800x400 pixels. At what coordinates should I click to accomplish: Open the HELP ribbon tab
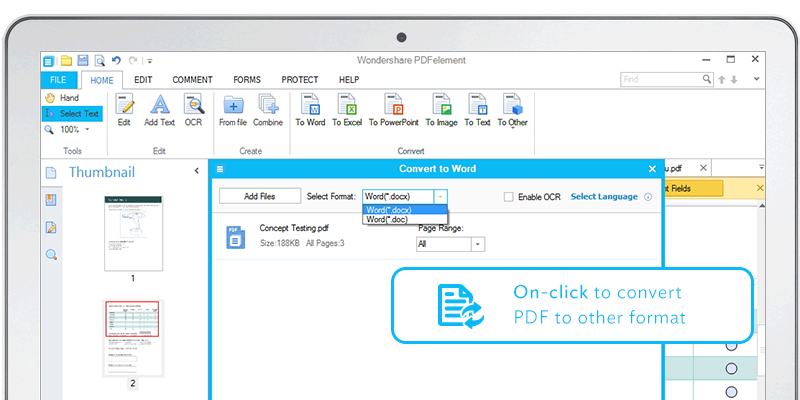[349, 80]
